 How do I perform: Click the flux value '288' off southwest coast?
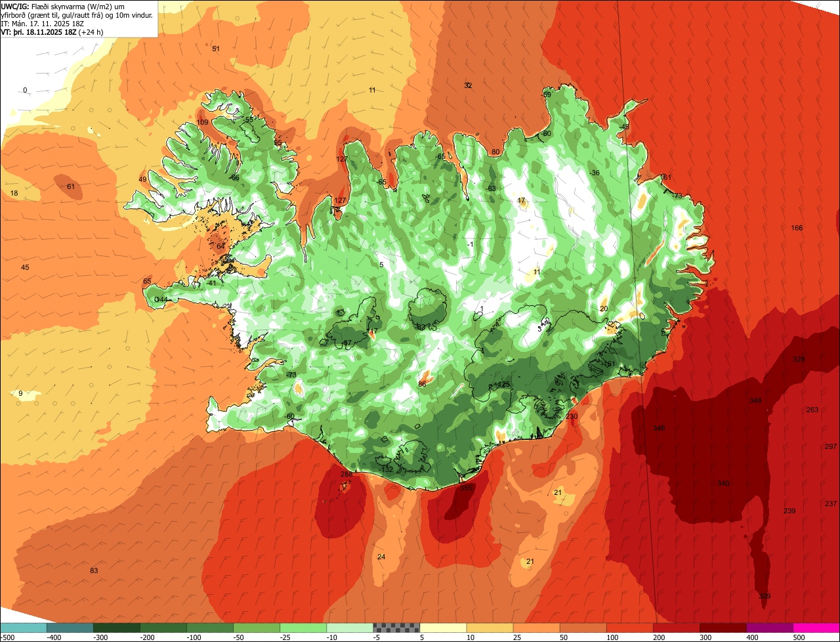346,474
